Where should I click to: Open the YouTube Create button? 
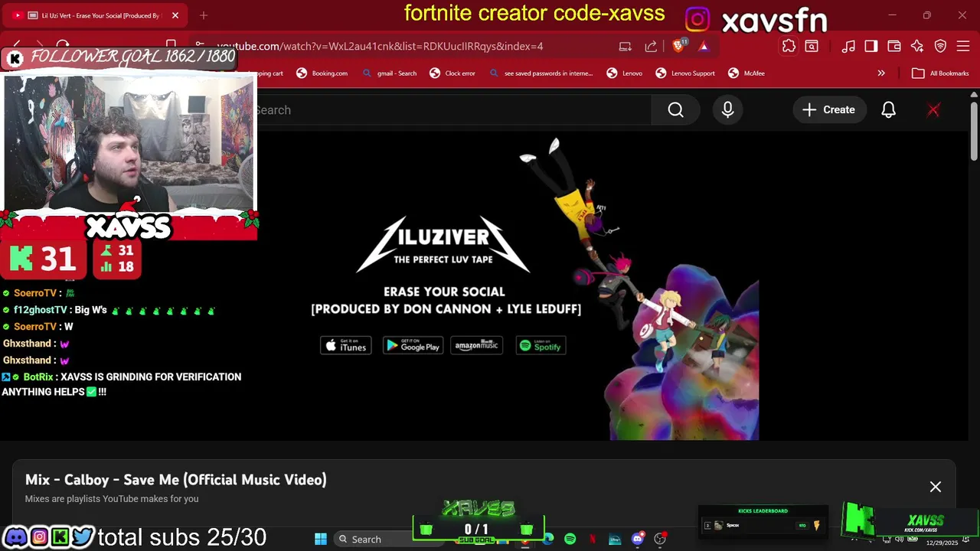(x=828, y=110)
